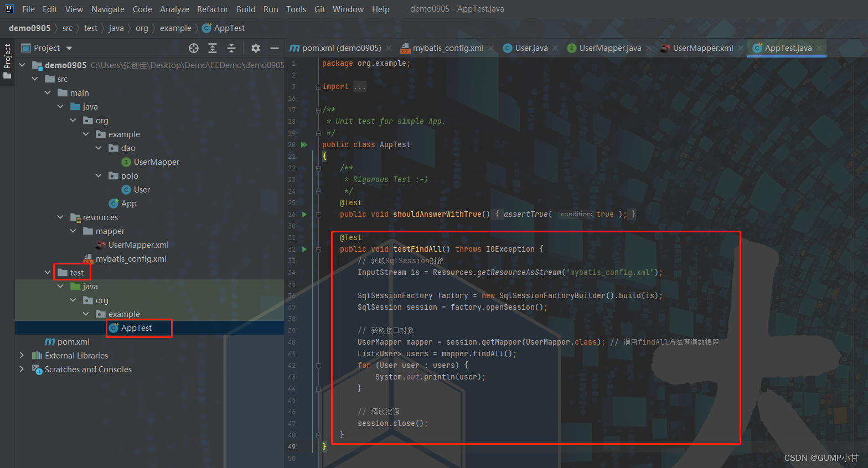Select App class in project tree
Image resolution: width=868 pixels, height=468 pixels.
point(123,204)
